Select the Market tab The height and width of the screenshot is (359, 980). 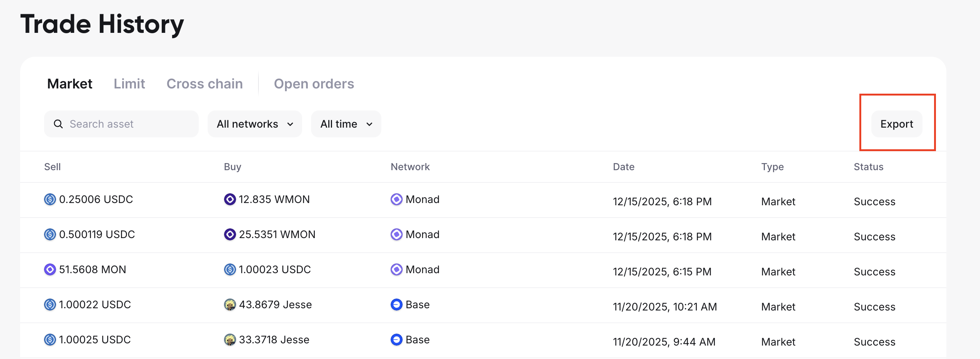click(x=69, y=84)
